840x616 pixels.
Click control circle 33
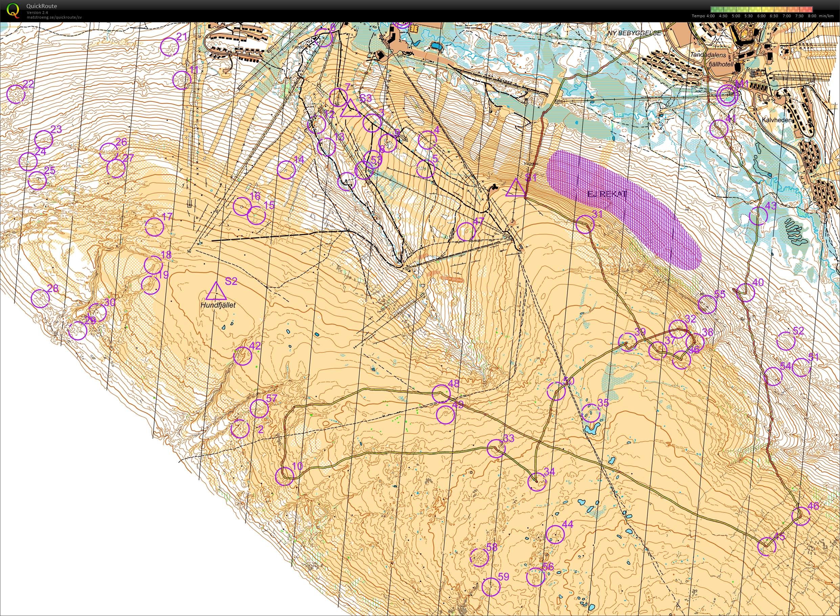coord(496,448)
